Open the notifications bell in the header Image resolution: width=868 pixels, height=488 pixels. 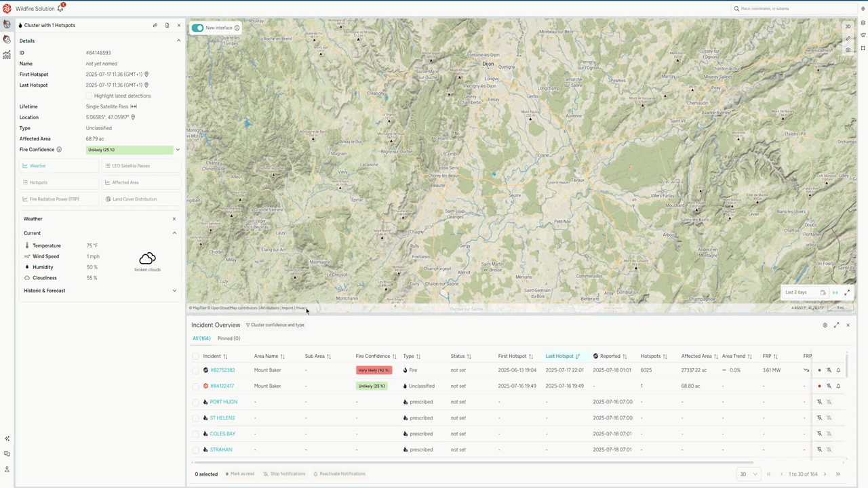60,8
